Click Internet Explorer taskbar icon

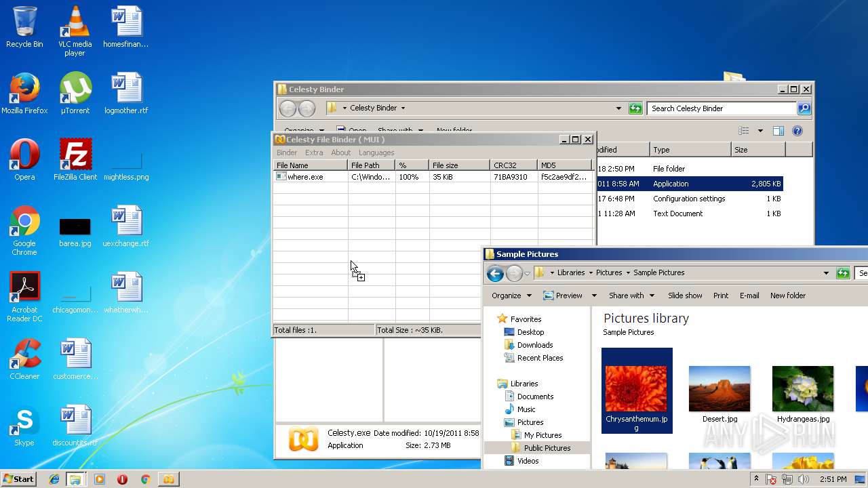(54, 479)
